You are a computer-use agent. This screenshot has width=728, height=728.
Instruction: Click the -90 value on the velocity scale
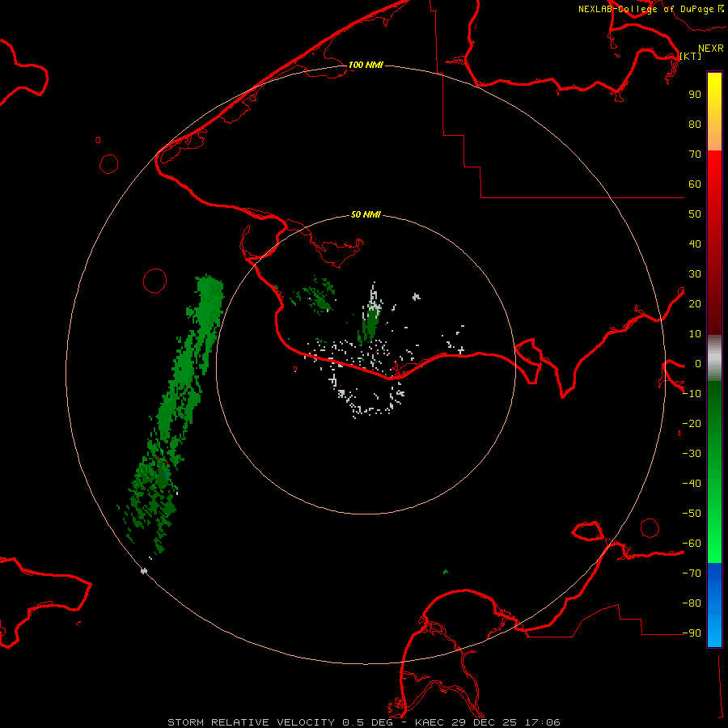tap(692, 633)
